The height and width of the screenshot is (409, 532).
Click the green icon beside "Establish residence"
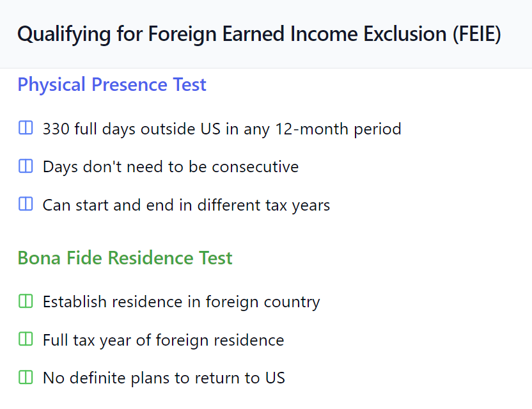26,301
